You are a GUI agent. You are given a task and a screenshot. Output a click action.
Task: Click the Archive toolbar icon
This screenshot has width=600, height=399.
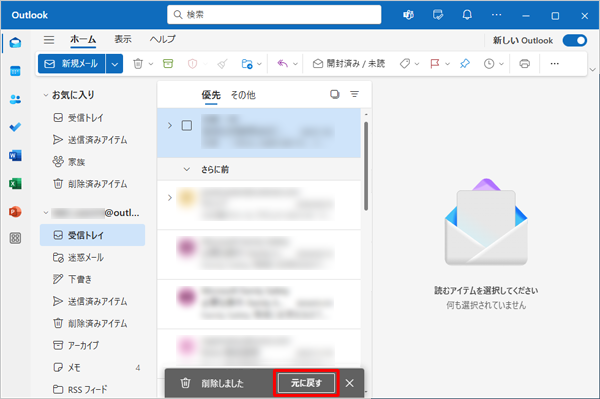coord(168,64)
